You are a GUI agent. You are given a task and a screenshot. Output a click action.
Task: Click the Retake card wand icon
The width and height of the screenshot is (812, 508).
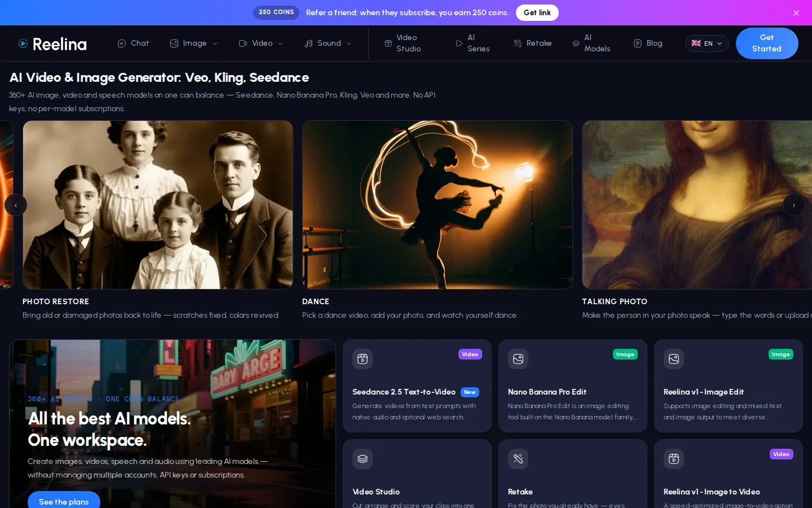click(518, 459)
